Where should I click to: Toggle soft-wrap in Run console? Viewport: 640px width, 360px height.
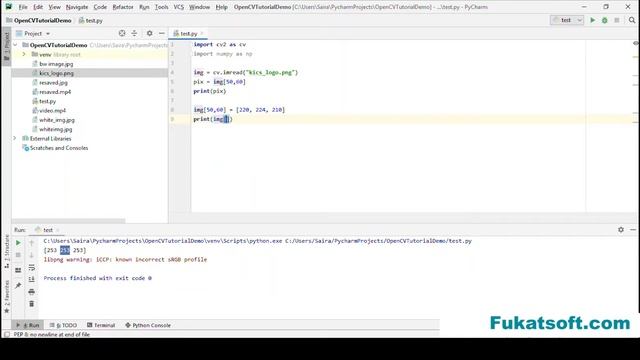pos(31,267)
